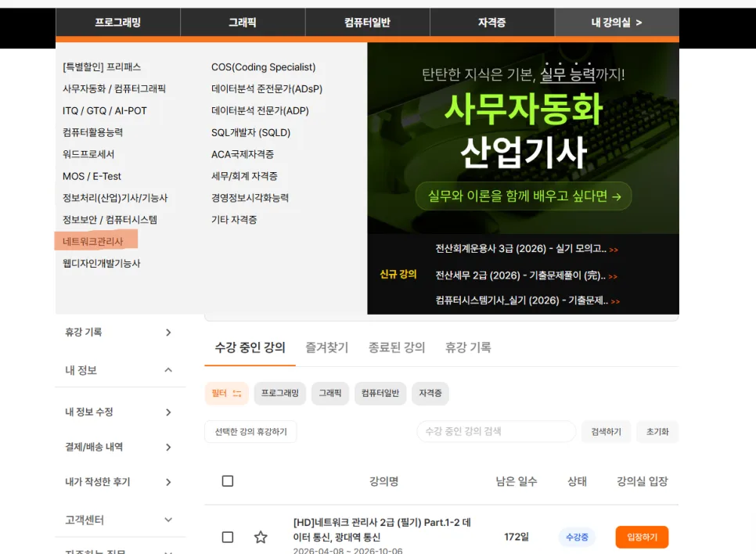
Task: Open 정보보안 / 컴퓨터시스템 category
Action: click(110, 219)
